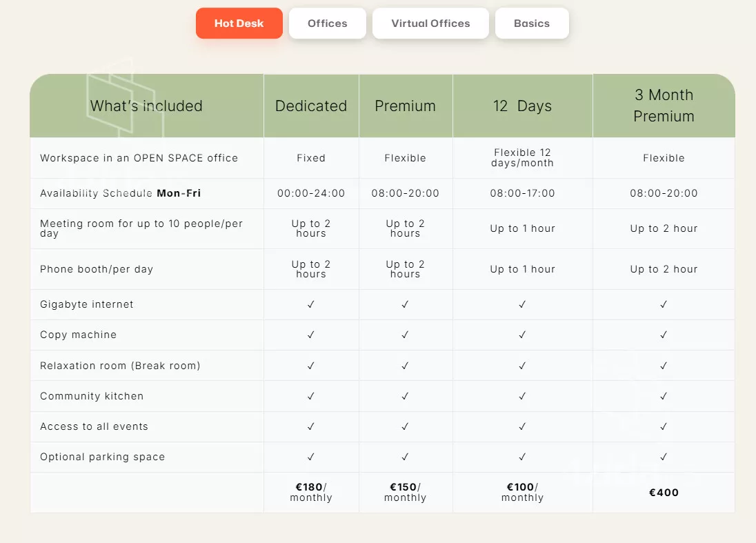The image size is (756, 543).
Task: Click the Premium Optional parking space checkmark
Action: point(405,457)
